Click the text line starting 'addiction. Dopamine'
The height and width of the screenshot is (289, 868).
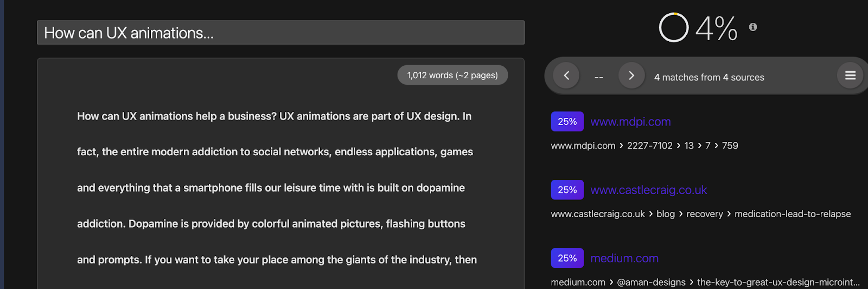pos(271,224)
